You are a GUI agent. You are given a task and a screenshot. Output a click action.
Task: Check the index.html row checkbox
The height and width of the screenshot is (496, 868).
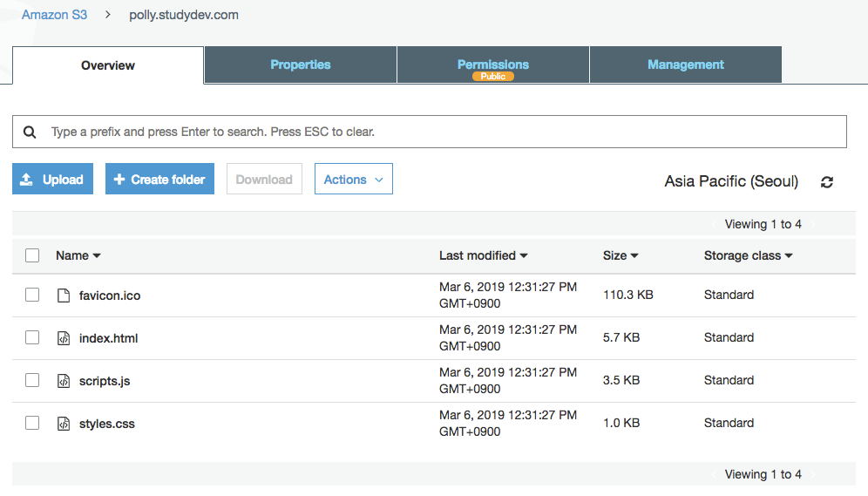pyautogui.click(x=32, y=337)
